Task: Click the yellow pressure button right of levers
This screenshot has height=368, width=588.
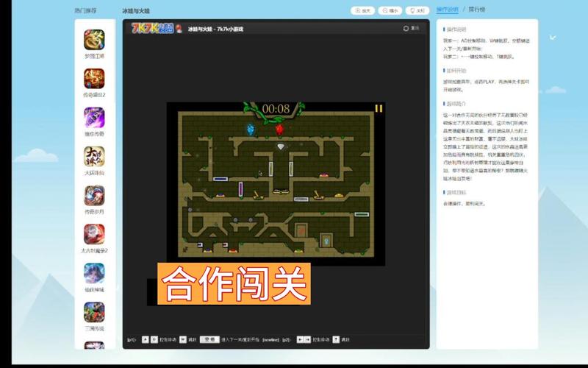Action: coord(339,195)
